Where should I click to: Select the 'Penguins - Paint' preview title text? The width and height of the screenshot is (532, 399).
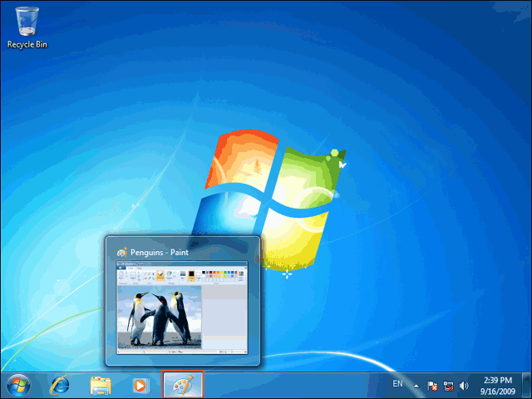160,253
